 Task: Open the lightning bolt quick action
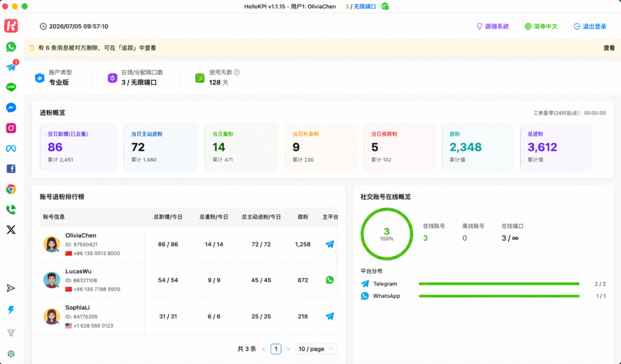[x=11, y=310]
